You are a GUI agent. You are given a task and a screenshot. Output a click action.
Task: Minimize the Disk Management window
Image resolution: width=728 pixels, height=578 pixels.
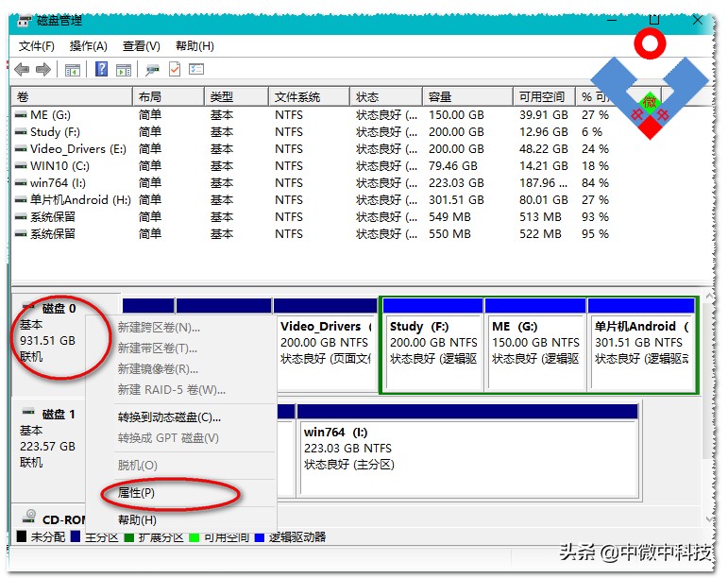point(612,21)
